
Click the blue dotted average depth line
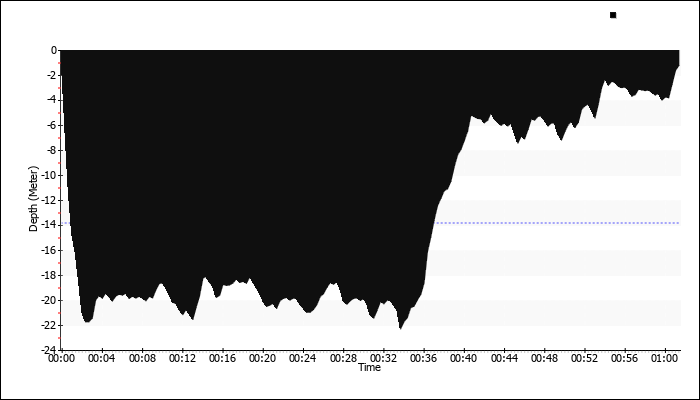tap(557, 223)
